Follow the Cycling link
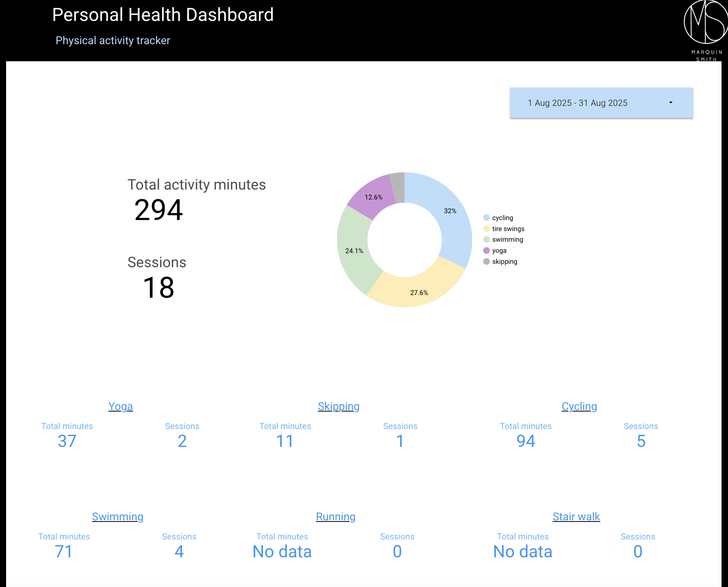Screen dimensions: 728x587 579,407
